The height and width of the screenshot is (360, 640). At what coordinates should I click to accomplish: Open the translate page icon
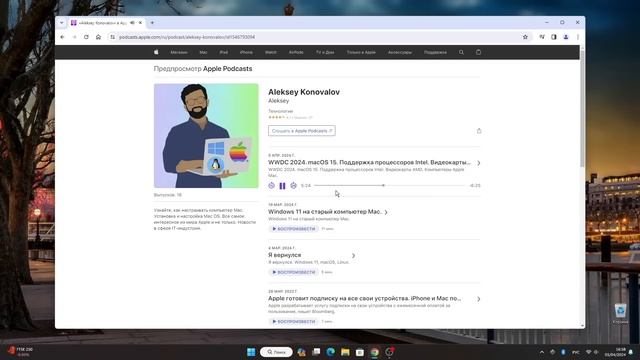coord(542,37)
